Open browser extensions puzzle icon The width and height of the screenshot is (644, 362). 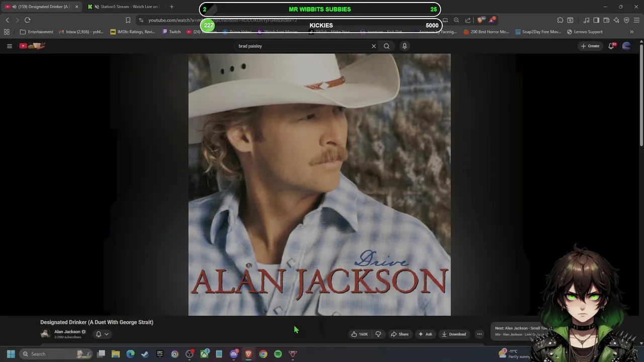pyautogui.click(x=560, y=20)
